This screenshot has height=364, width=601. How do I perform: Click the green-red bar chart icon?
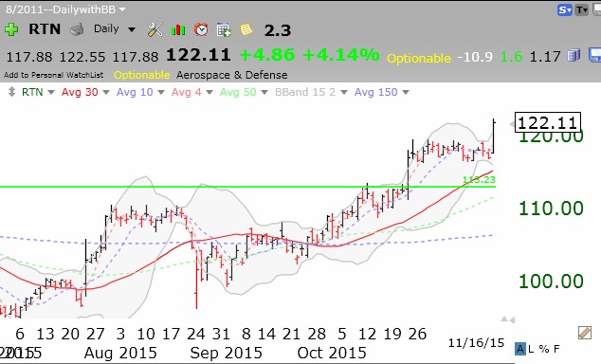pyautogui.click(x=178, y=30)
